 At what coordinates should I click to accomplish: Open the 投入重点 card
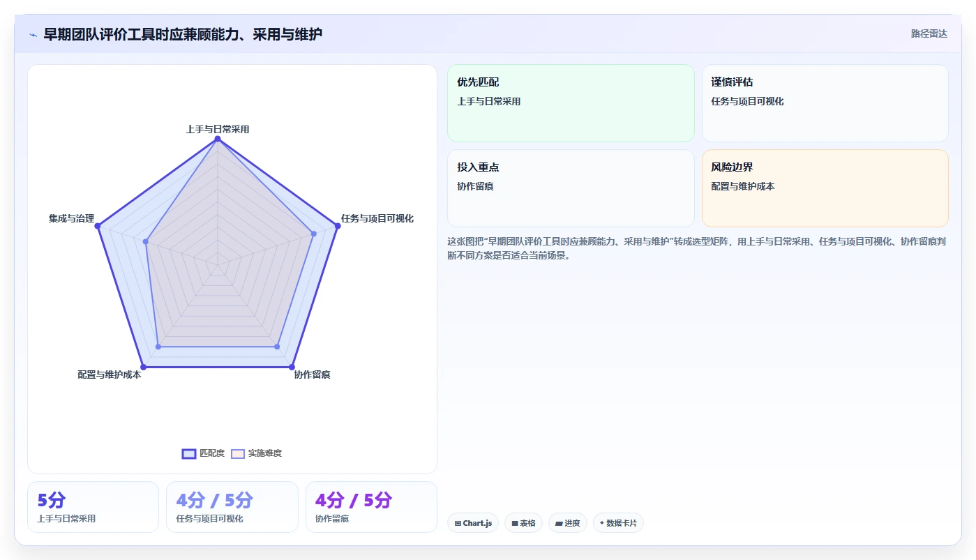coord(571,188)
